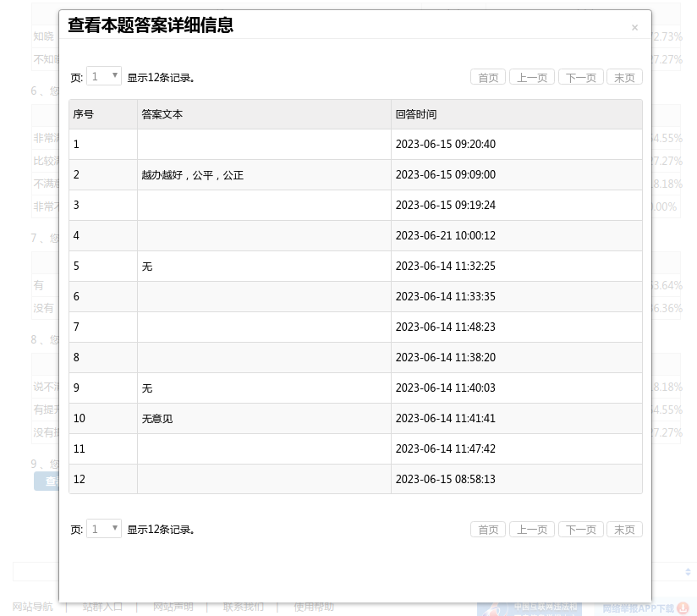Open the 联系我们 footer link
Image resolution: width=697 pixels, height=616 pixels.
point(244,607)
